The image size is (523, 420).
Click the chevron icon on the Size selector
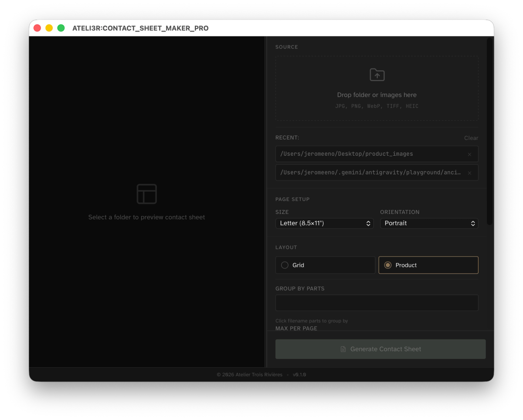[369, 223]
